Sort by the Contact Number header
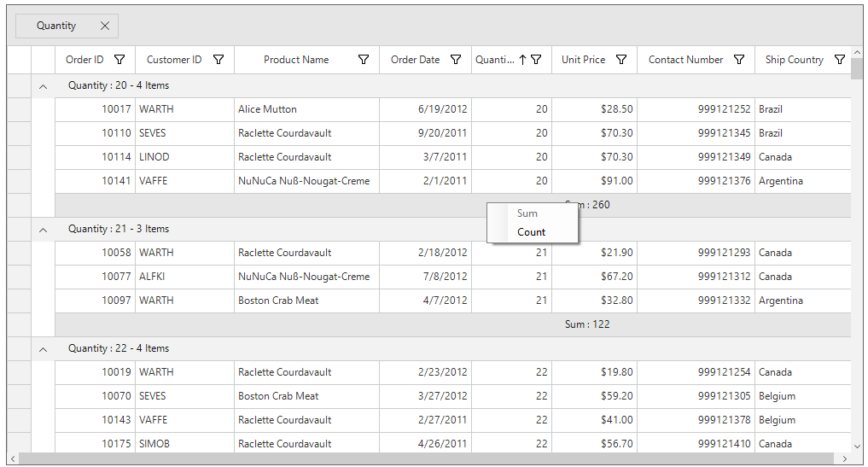Viewport: 868px width, 467px height. point(686,60)
